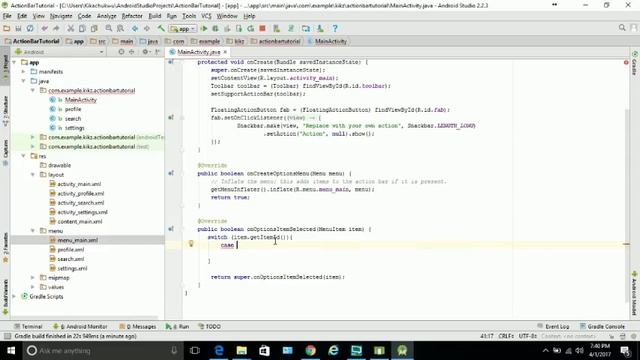
Task: Open the TODO tool window
Action: pos(209,327)
